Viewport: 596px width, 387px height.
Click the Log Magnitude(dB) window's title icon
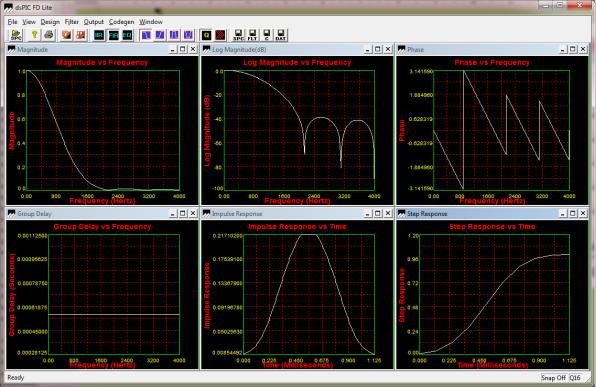[x=207, y=49]
